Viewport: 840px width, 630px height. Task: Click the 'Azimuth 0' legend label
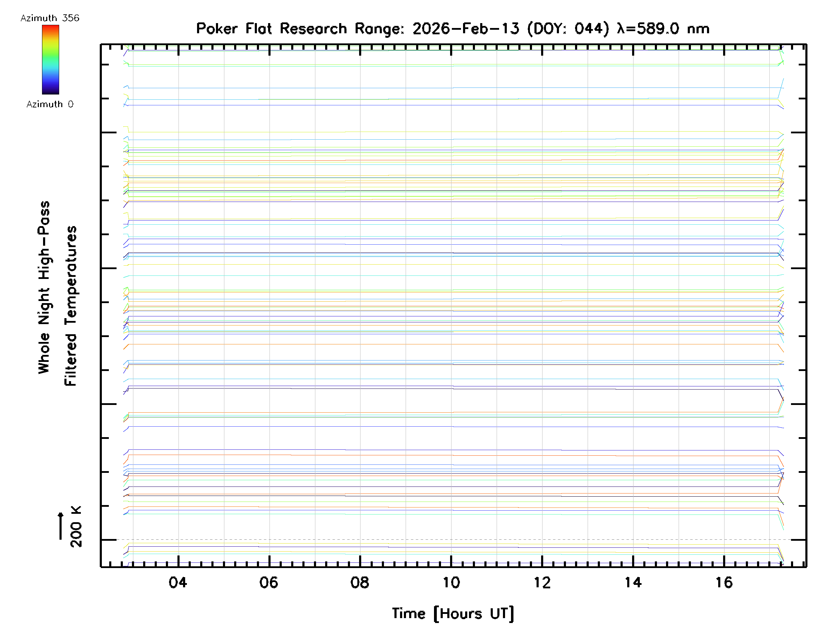50,104
